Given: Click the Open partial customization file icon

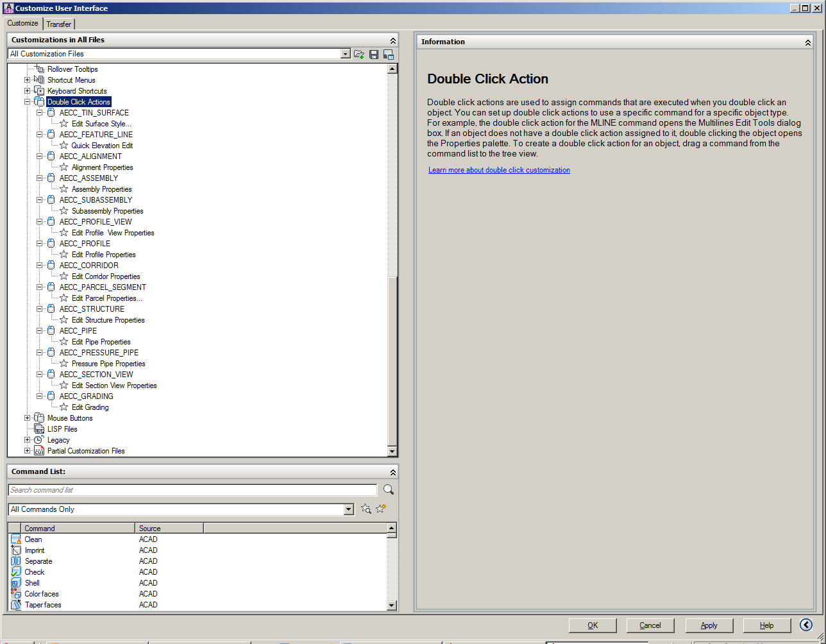Looking at the screenshot, I should (x=359, y=55).
